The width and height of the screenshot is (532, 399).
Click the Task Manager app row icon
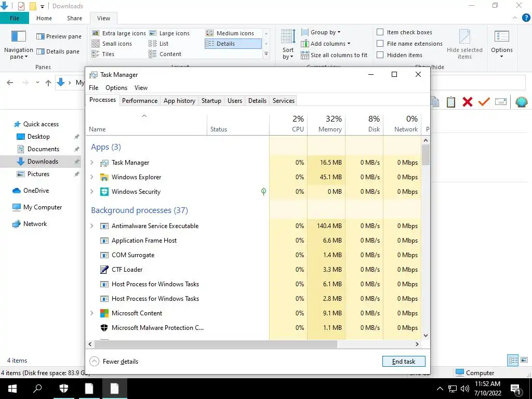(x=104, y=163)
